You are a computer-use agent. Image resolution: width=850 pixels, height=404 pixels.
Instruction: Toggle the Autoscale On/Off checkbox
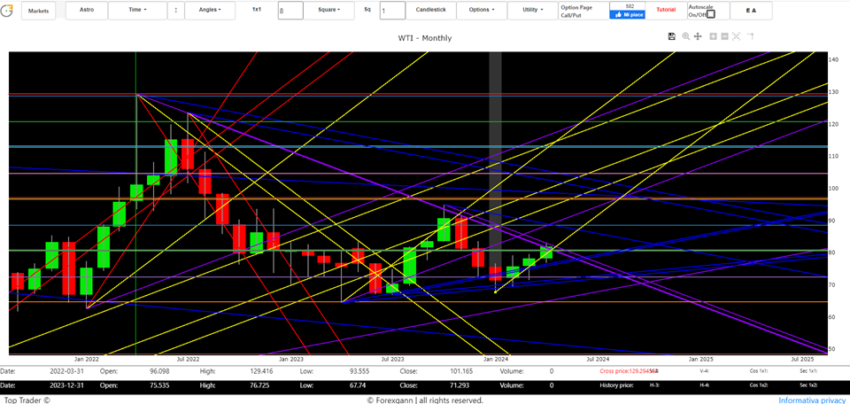coord(711,15)
